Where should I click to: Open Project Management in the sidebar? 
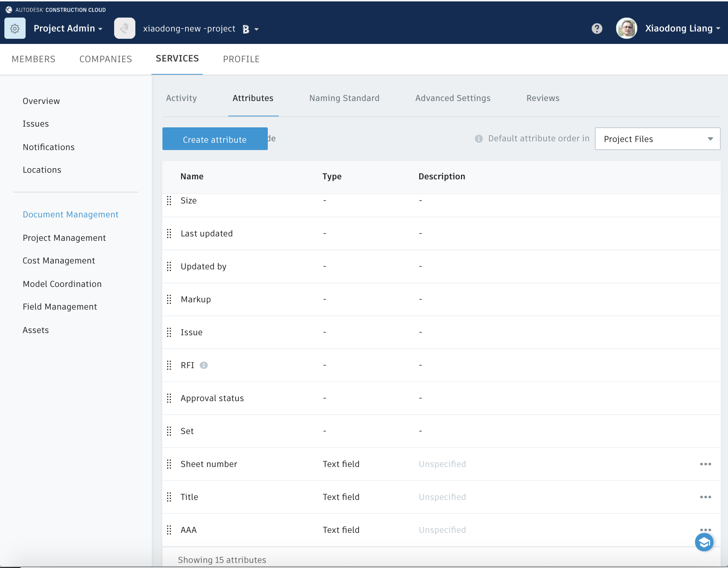pyautogui.click(x=64, y=238)
